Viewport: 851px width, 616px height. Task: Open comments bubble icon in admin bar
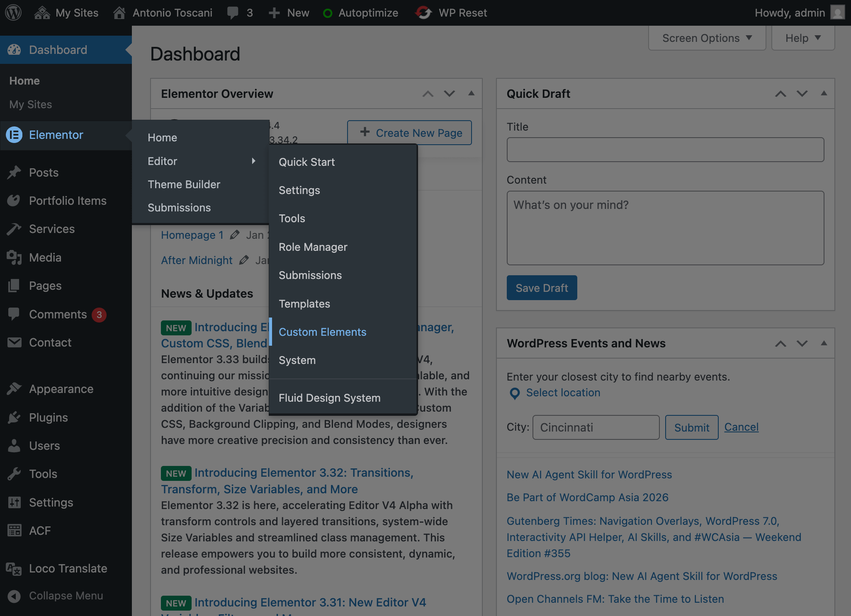pos(233,12)
